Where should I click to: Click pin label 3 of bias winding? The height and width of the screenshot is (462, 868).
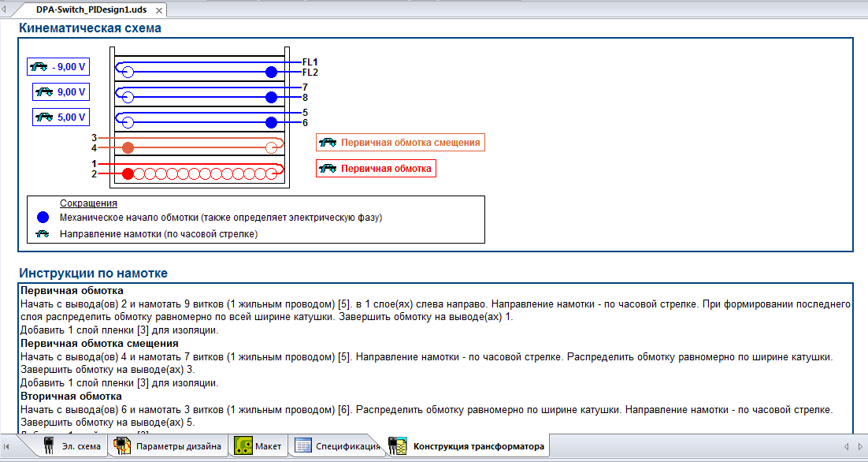(x=94, y=138)
